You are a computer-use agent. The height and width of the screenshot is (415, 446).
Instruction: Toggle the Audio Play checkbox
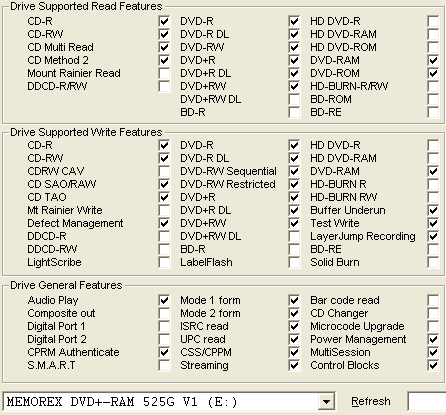164,300
